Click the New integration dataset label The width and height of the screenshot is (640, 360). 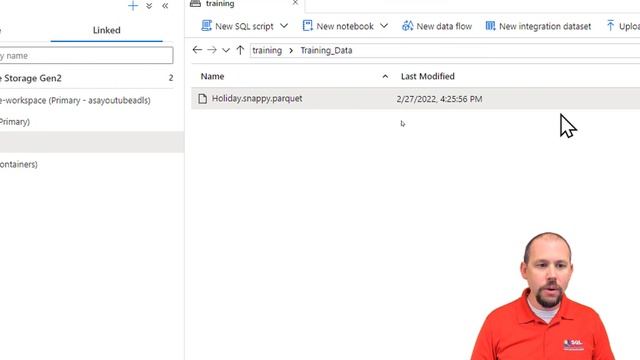tap(545, 26)
